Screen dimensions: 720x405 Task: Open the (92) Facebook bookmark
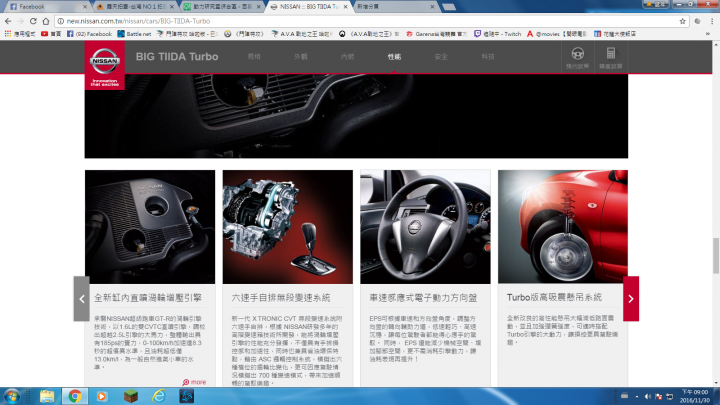pyautogui.click(x=89, y=34)
